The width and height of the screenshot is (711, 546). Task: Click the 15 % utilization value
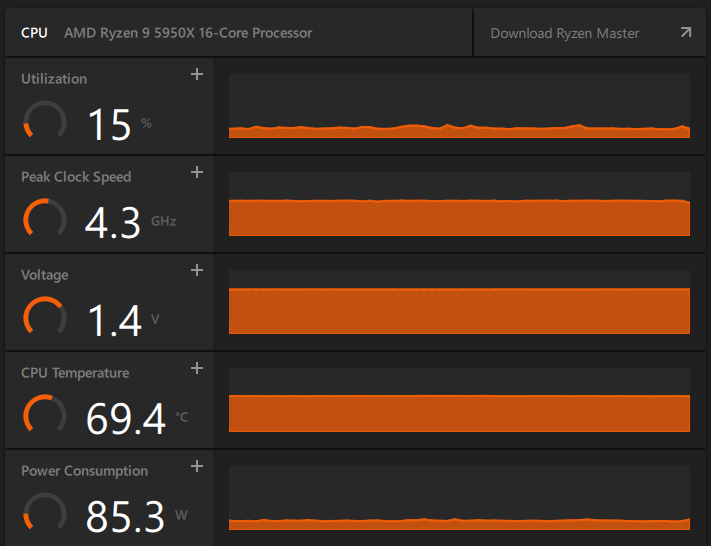pos(119,124)
